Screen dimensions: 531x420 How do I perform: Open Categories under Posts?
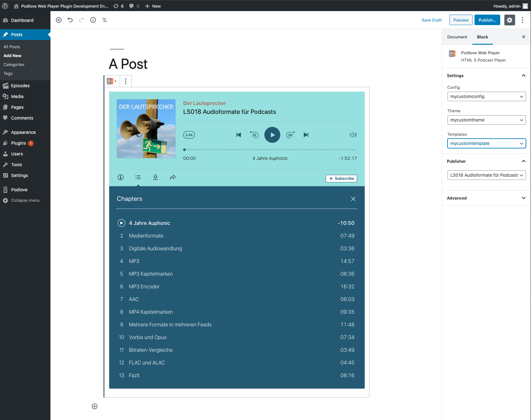click(14, 64)
